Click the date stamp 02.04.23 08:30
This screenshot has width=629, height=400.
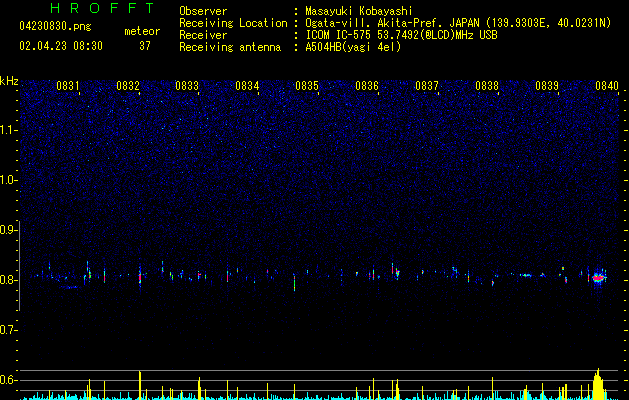point(61,46)
